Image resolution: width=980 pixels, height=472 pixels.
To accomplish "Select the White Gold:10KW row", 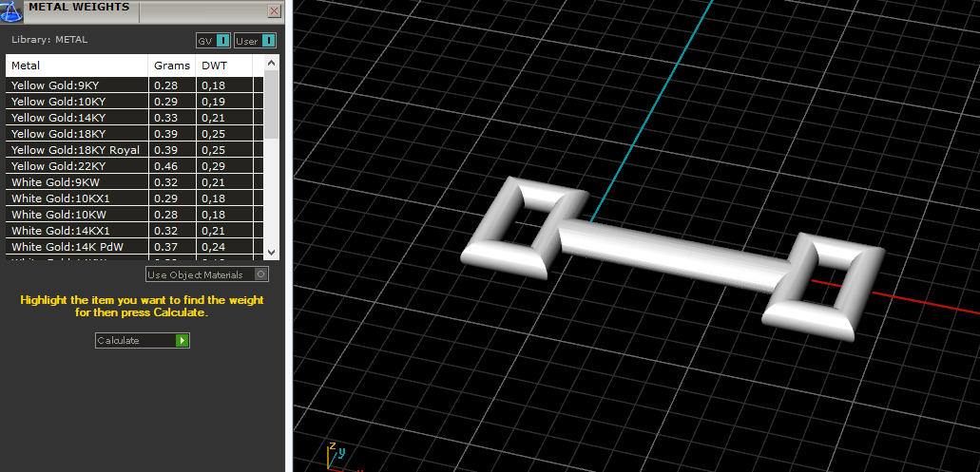I will point(134,215).
